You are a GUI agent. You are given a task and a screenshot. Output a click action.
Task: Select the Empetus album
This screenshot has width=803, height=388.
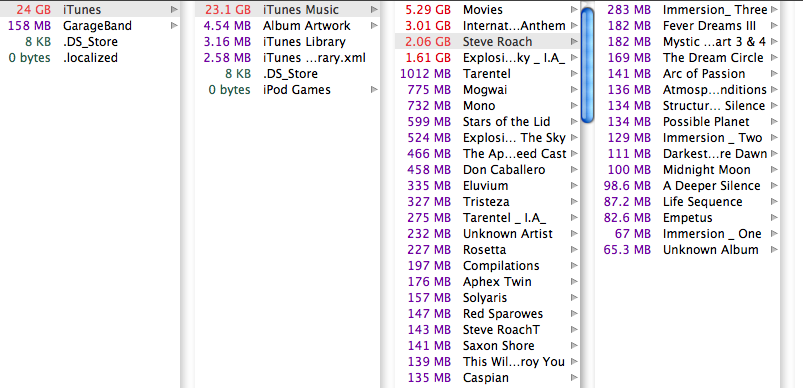687,218
